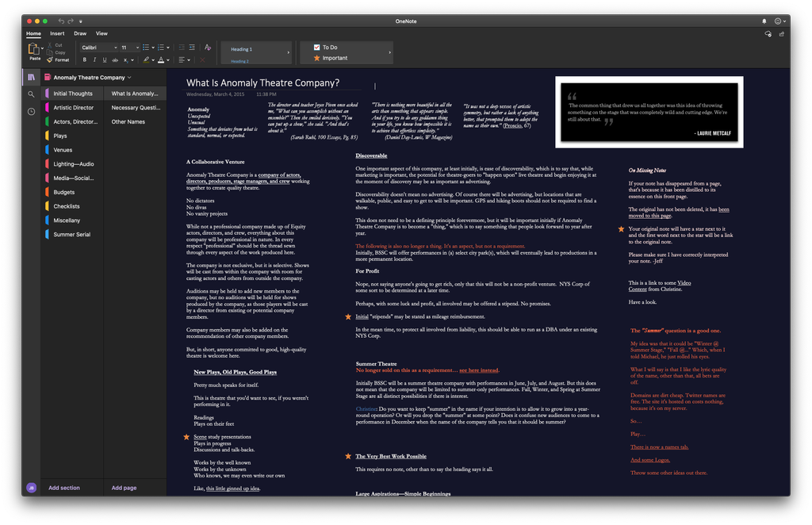Open Recent Notes with the clock icon
The image size is (812, 525).
[32, 110]
